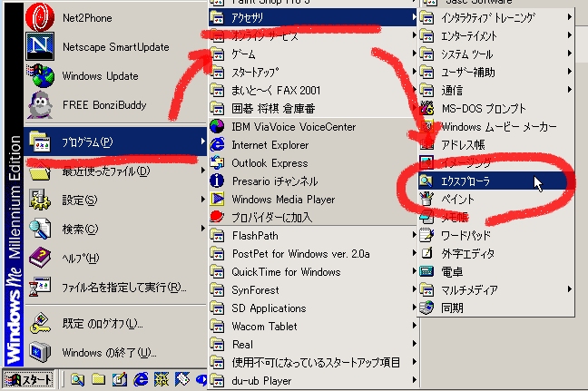Screen dimensions: 588x391
Task: Open SynForest program group
Action: click(x=312, y=289)
